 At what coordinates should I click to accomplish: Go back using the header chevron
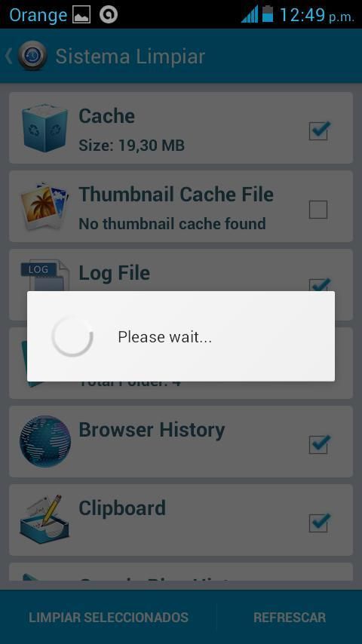8,57
